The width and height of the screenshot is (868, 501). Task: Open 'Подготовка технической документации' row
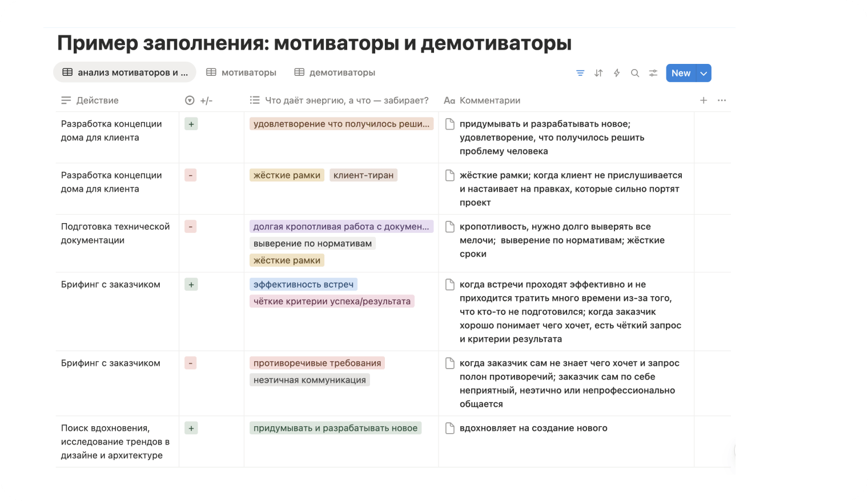click(x=115, y=233)
